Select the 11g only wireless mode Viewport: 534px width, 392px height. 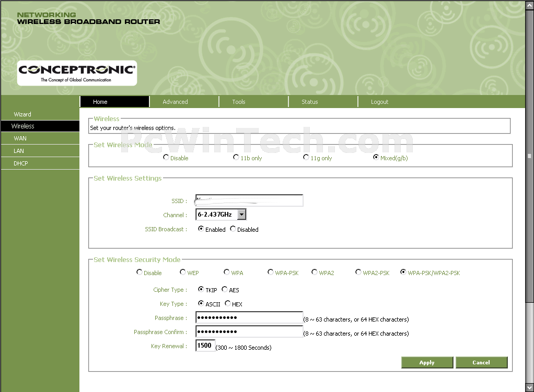306,158
